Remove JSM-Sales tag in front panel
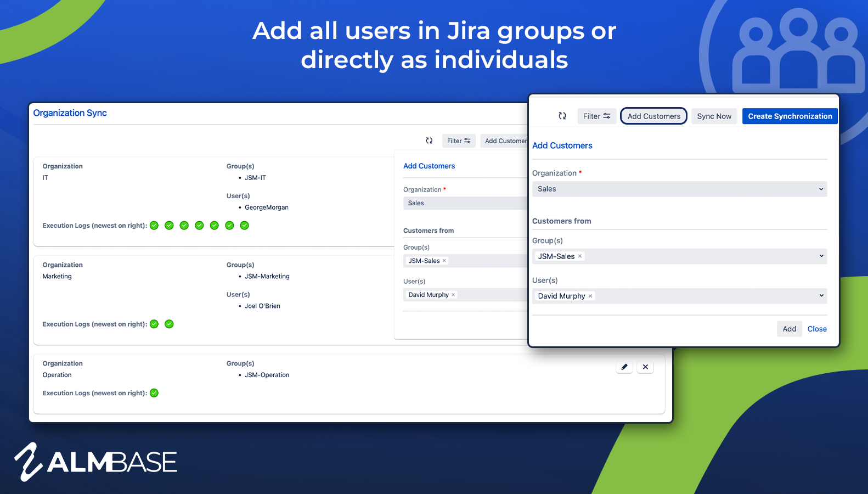 [580, 256]
